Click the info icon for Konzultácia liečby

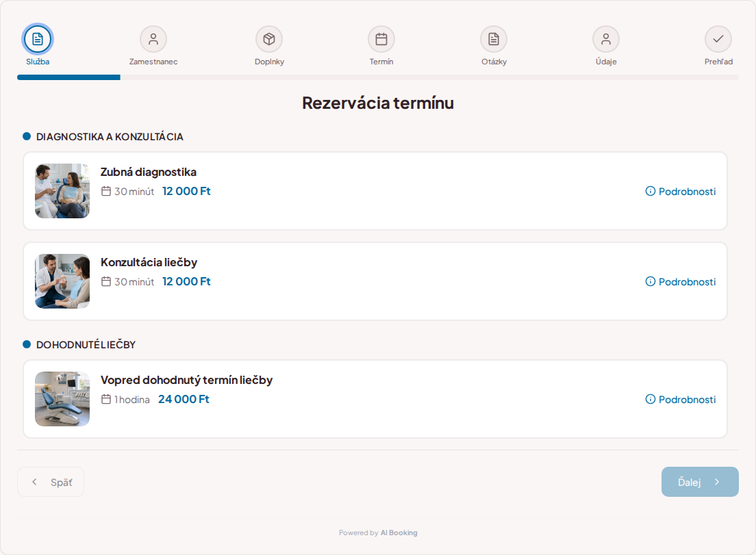coord(651,281)
